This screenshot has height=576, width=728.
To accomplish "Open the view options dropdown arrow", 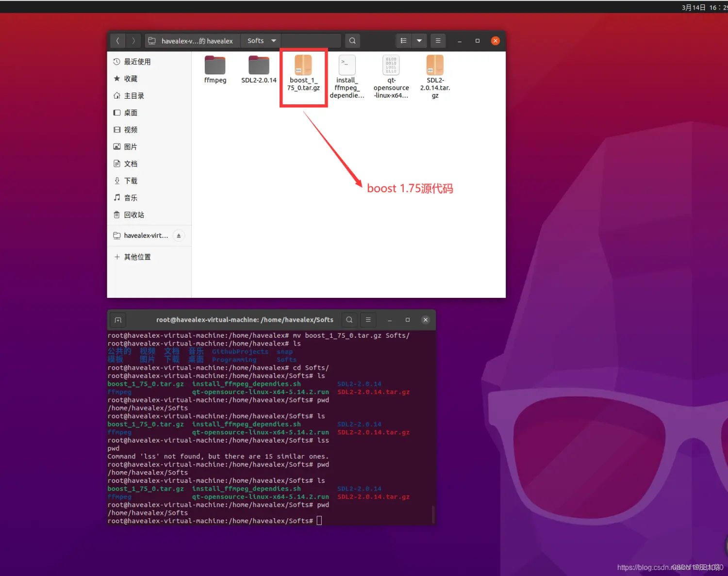I will pyautogui.click(x=419, y=40).
